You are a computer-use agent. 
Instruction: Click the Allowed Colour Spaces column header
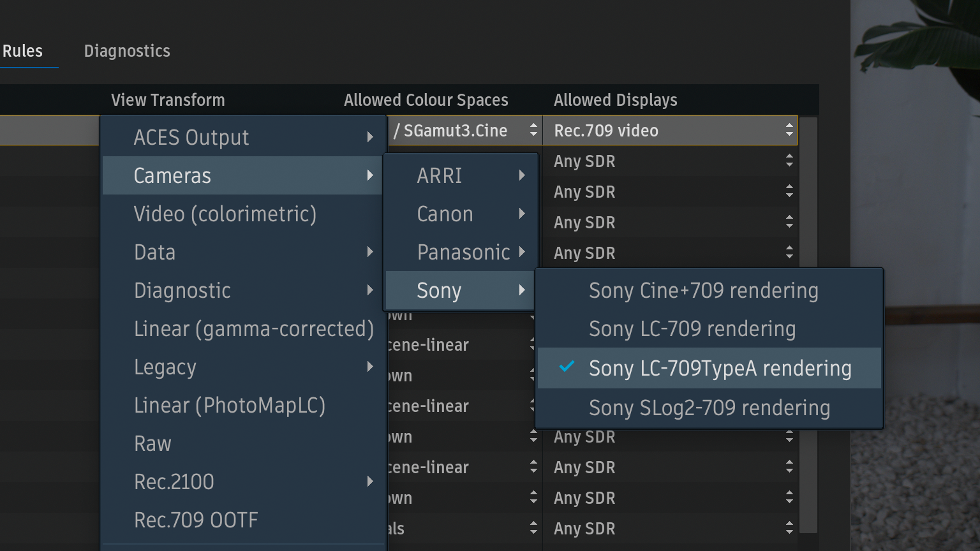(x=426, y=100)
